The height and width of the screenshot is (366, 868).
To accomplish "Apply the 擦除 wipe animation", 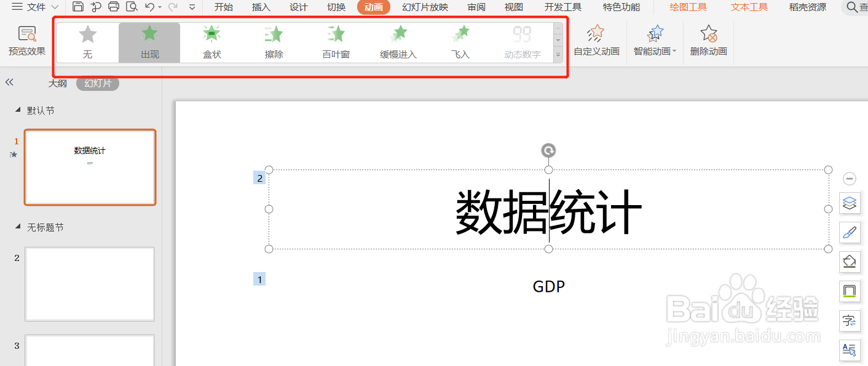I will pyautogui.click(x=273, y=41).
